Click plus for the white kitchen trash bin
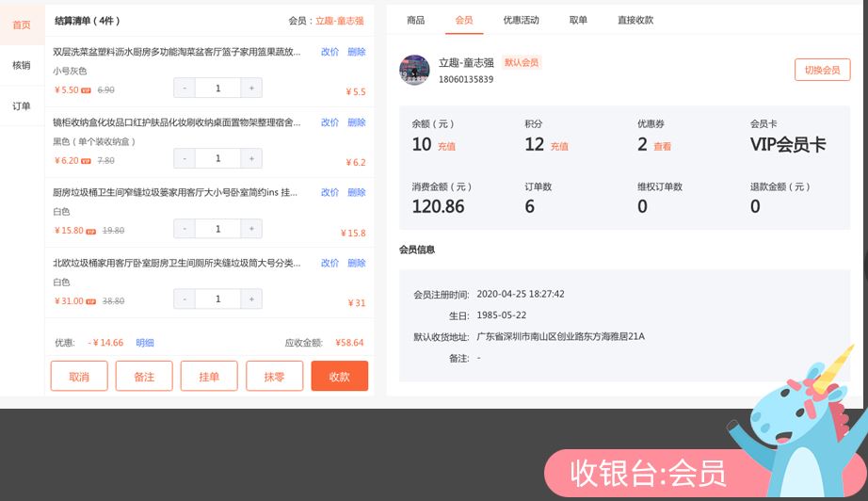Viewport: 868px width, 501px height. [251, 229]
